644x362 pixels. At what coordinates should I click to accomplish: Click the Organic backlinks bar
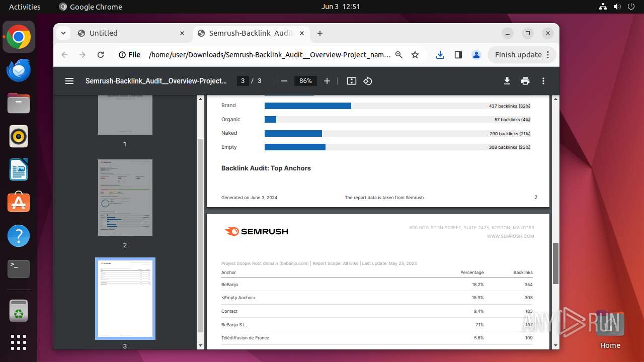[x=271, y=120]
